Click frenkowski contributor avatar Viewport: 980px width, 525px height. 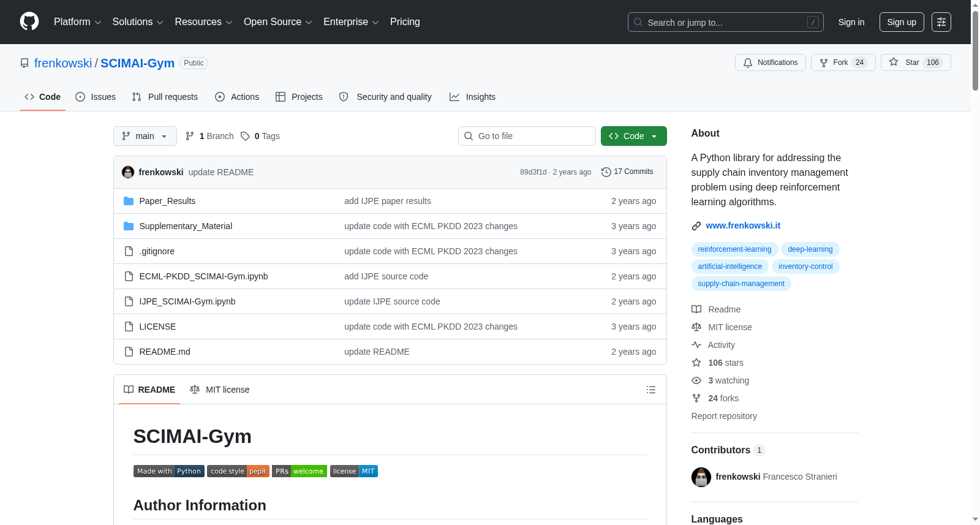(701, 477)
